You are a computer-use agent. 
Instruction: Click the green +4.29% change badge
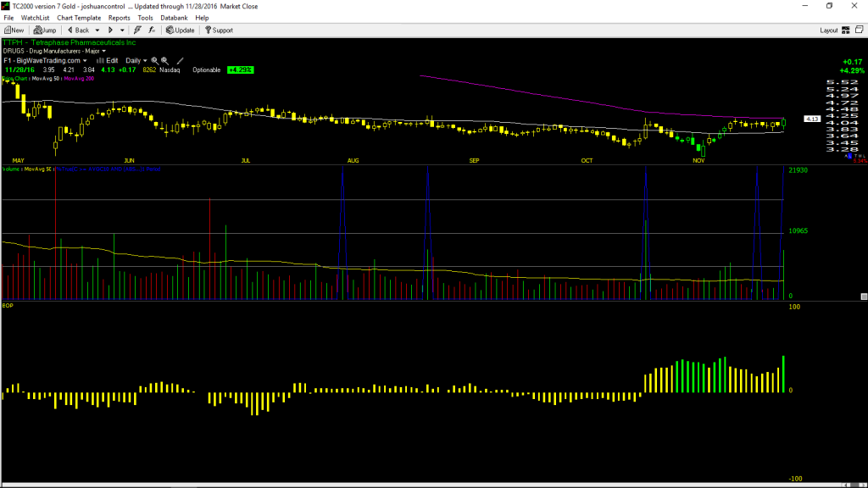tap(240, 70)
